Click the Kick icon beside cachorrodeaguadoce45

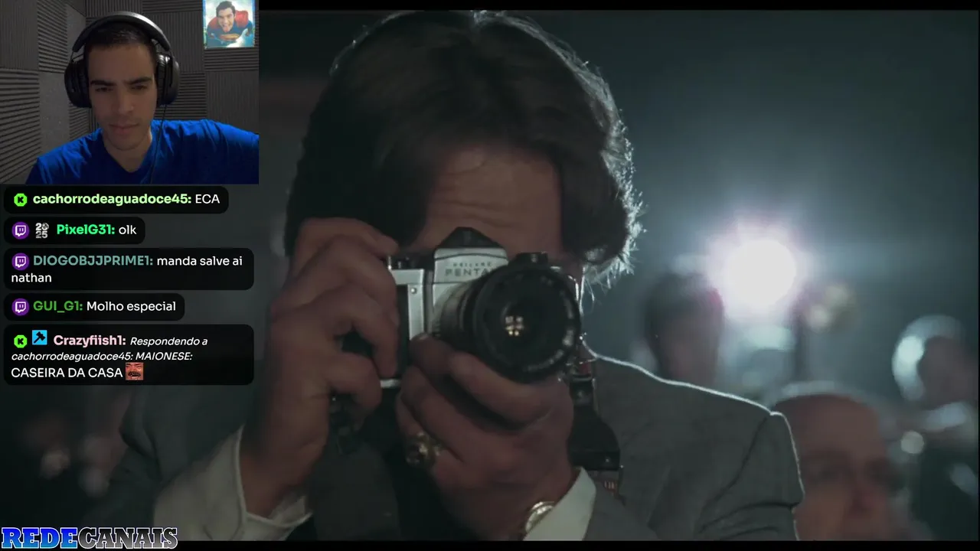[21, 200]
